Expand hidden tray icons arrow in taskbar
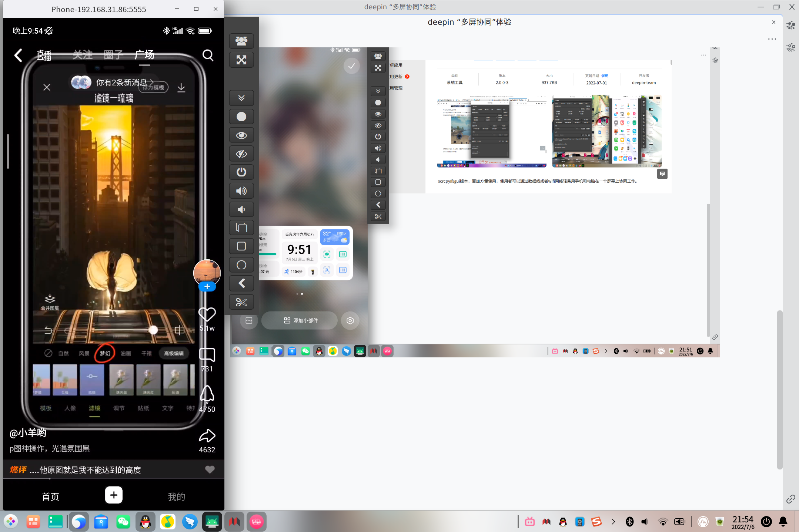This screenshot has width=799, height=532. coord(613,522)
